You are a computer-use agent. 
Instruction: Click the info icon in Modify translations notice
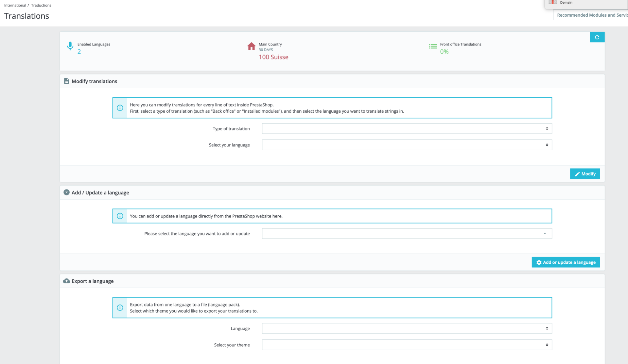point(120,108)
